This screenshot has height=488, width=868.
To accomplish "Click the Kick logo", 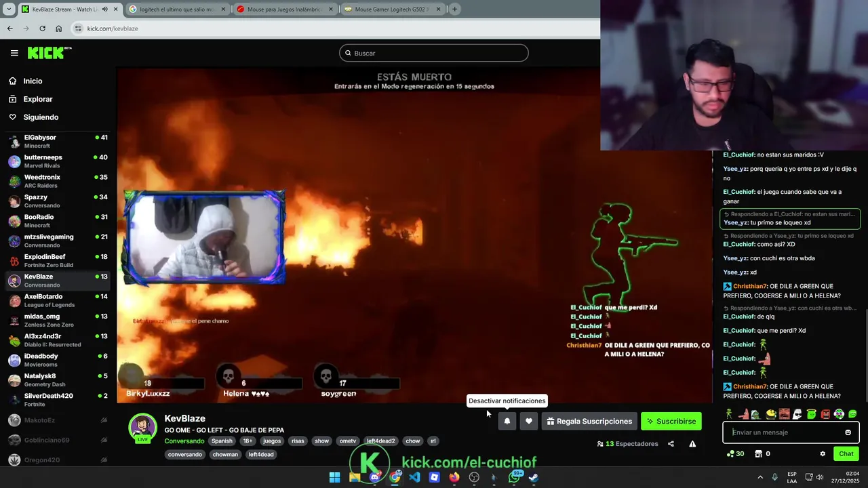I will tap(49, 53).
